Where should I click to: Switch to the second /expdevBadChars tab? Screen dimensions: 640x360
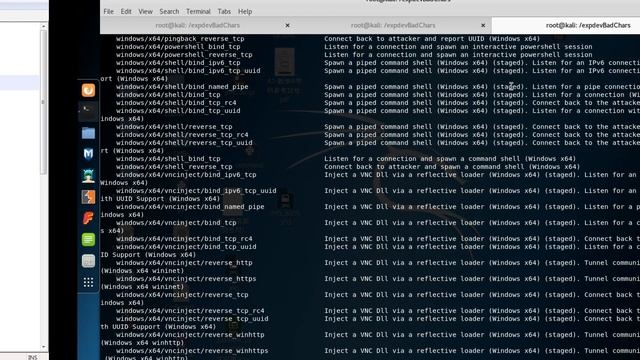(393, 25)
